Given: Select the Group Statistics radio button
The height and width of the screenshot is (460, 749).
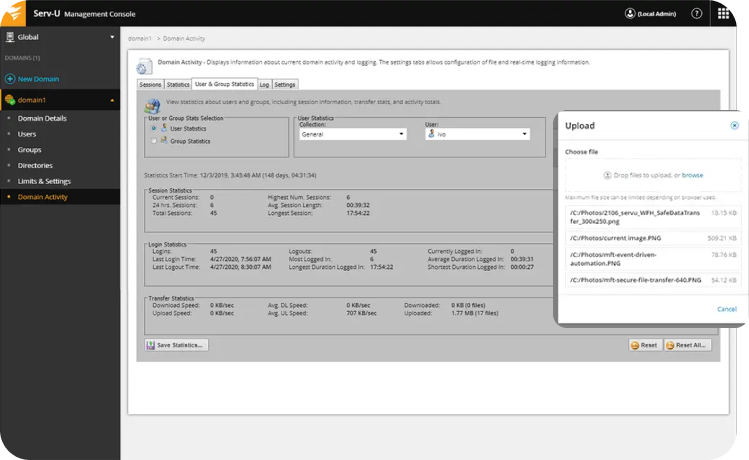Looking at the screenshot, I should 153,141.
